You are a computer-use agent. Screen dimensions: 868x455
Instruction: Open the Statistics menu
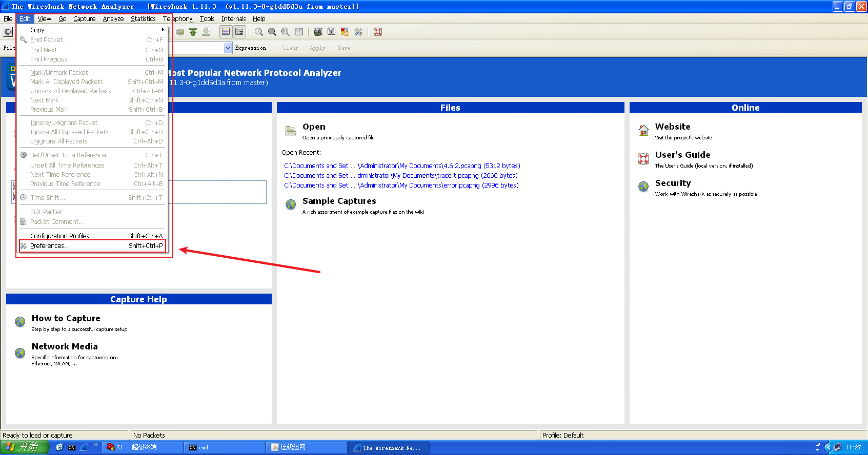click(143, 19)
